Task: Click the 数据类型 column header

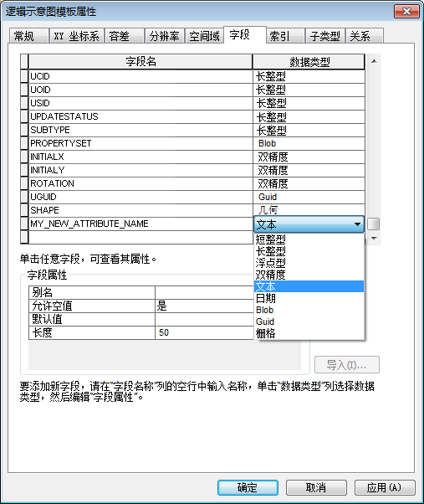Action: pos(309,61)
